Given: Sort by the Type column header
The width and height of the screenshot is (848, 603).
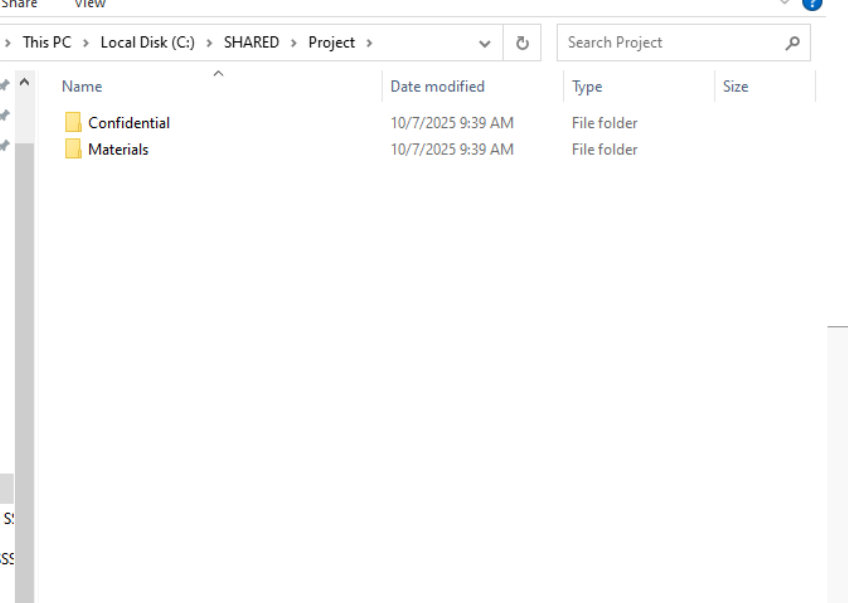Looking at the screenshot, I should point(587,87).
